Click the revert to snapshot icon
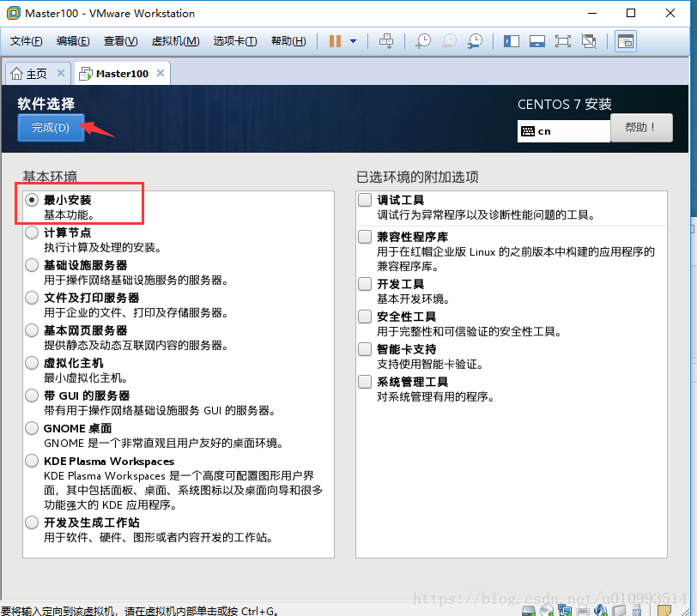697x616 pixels. point(449,41)
